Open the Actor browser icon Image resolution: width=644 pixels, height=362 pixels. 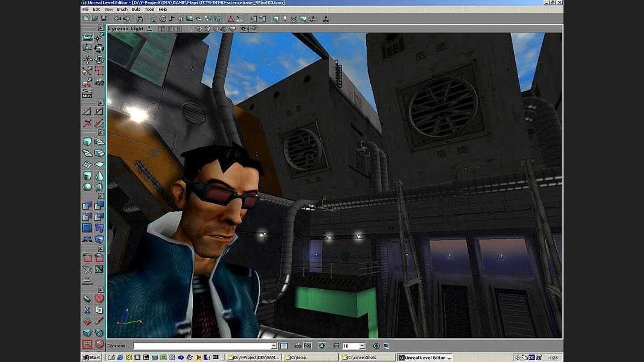point(153,19)
